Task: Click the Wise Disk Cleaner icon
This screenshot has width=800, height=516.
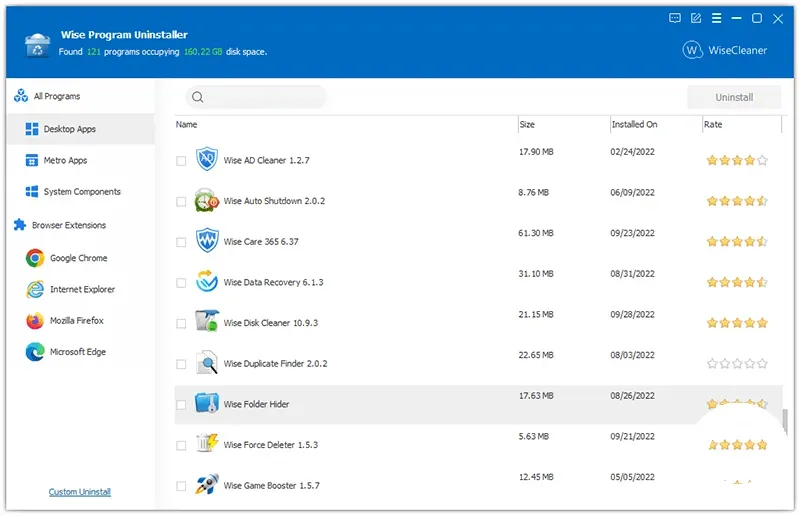Action: coord(207,322)
